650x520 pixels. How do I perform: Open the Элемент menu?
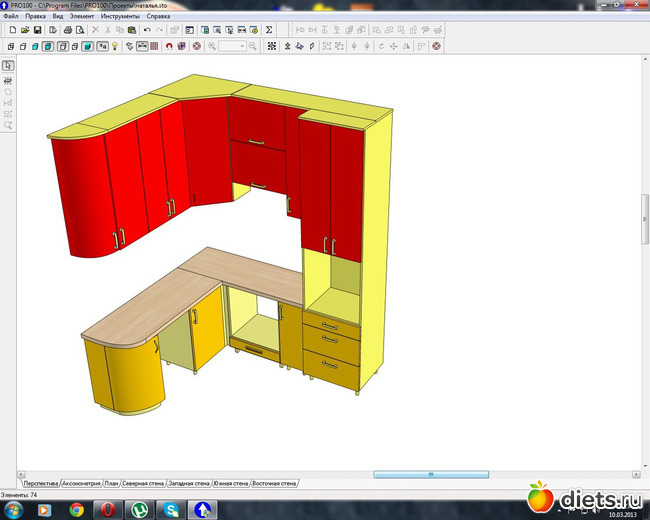coord(81,17)
